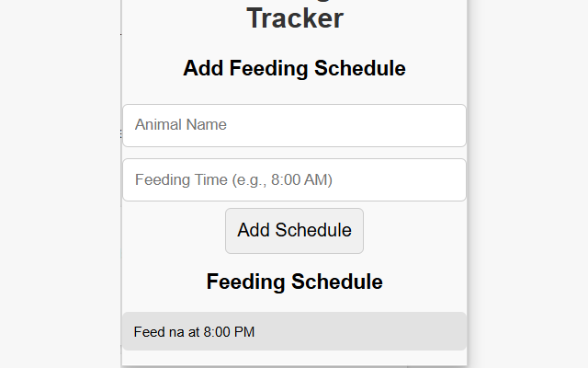This screenshot has height=368, width=588.
Task: Submit the form via Add Schedule
Action: pos(294,230)
